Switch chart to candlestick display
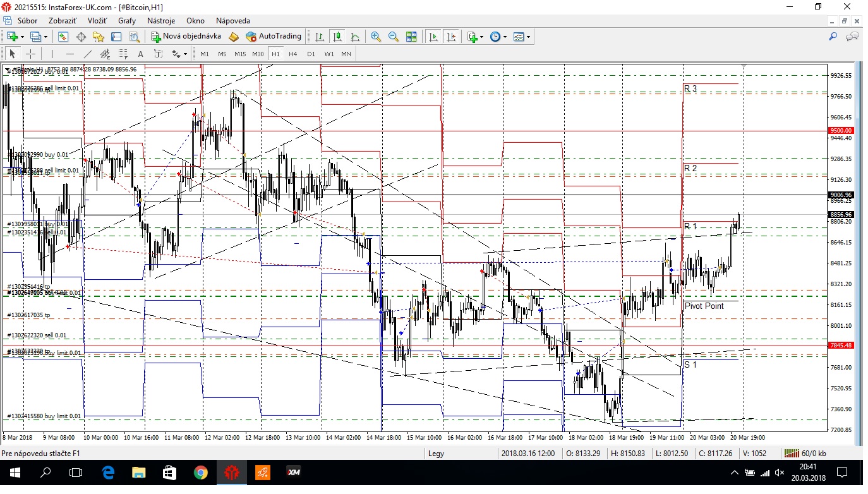868x494 pixels. [337, 37]
